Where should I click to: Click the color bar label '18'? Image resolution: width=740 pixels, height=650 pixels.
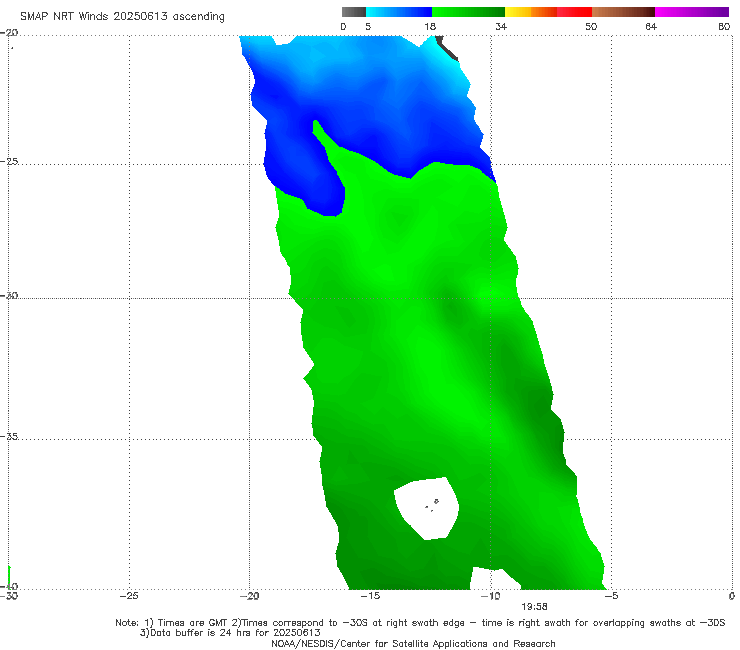(430, 26)
